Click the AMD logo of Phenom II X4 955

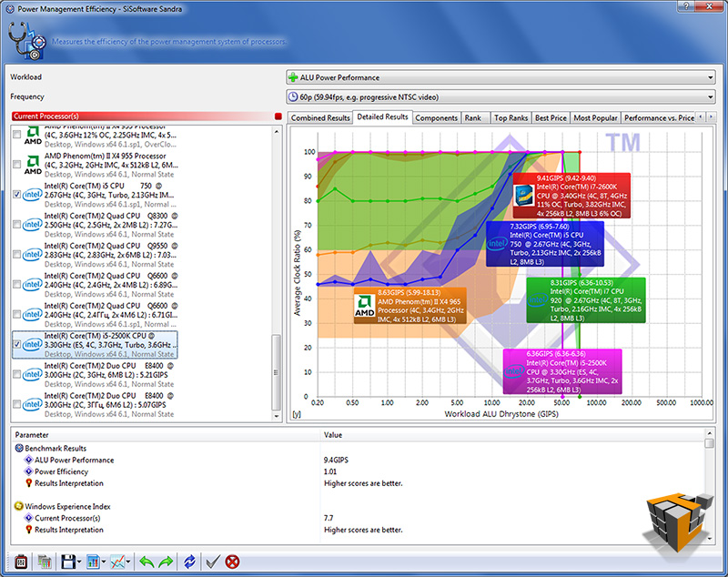pyautogui.click(x=33, y=165)
